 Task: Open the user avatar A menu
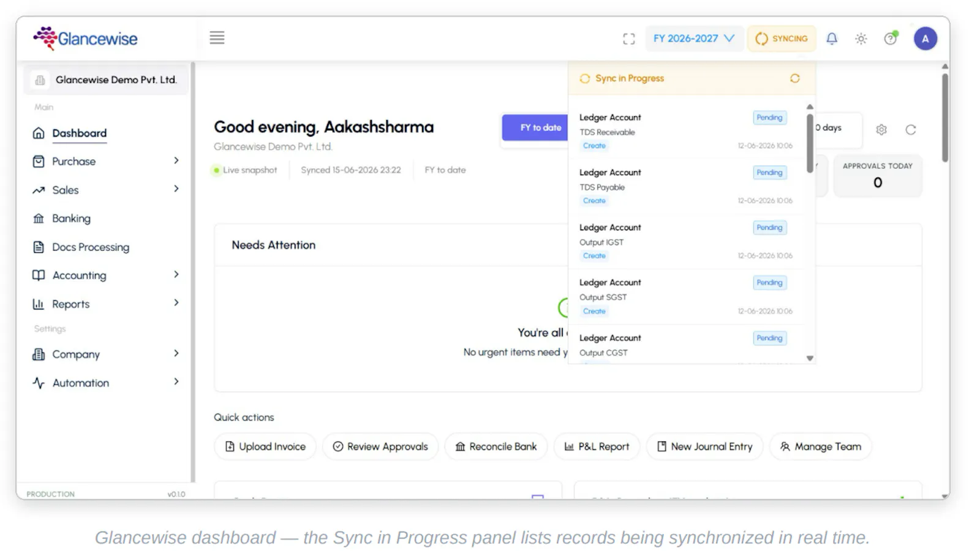925,39
